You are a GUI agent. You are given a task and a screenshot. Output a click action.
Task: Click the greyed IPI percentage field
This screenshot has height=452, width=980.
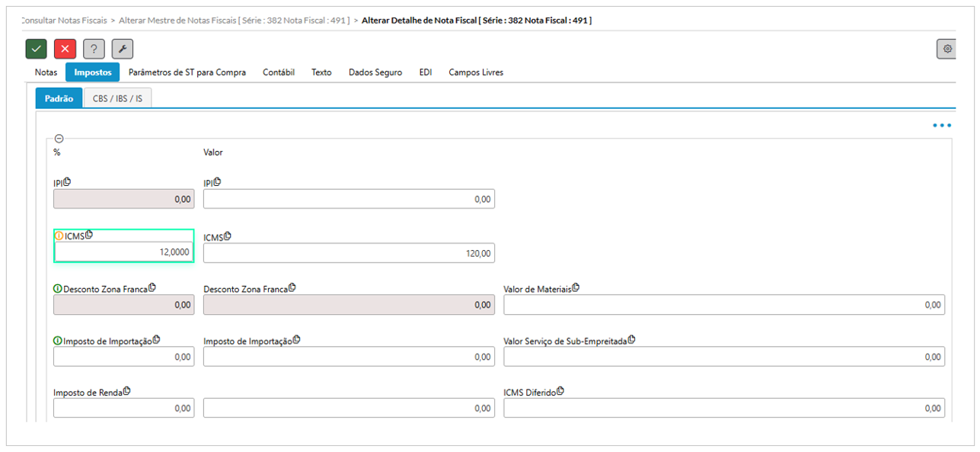click(123, 199)
